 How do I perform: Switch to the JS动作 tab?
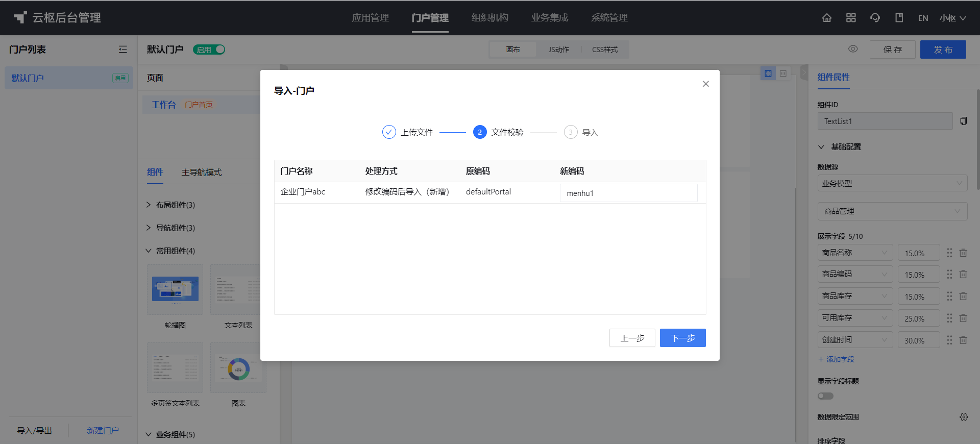(x=559, y=50)
